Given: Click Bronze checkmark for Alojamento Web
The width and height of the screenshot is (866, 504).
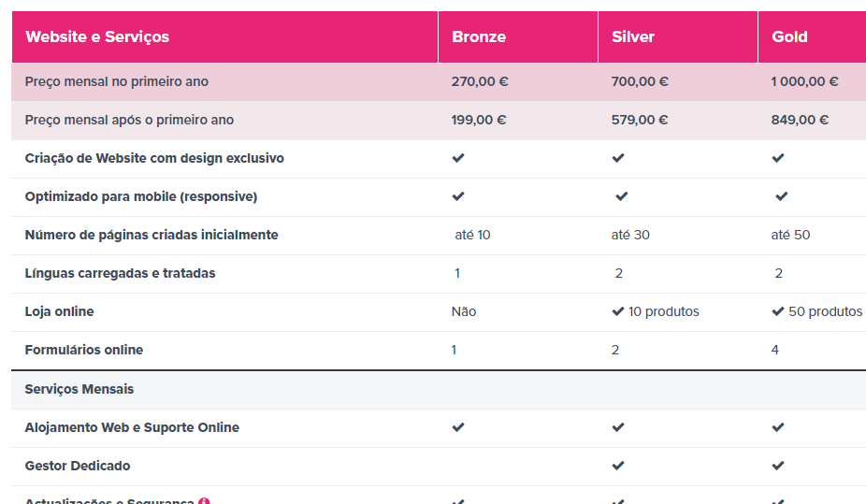Looking at the screenshot, I should click(x=458, y=427).
